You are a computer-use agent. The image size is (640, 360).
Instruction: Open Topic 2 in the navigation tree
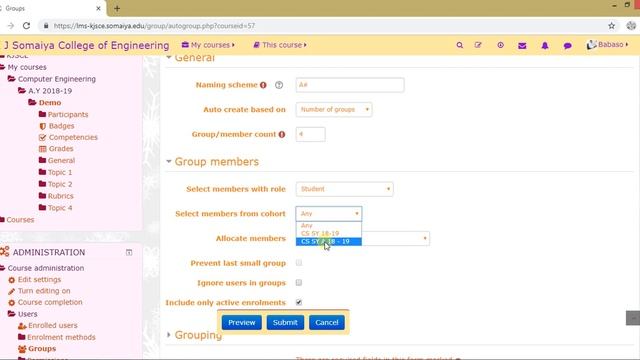pyautogui.click(x=60, y=184)
